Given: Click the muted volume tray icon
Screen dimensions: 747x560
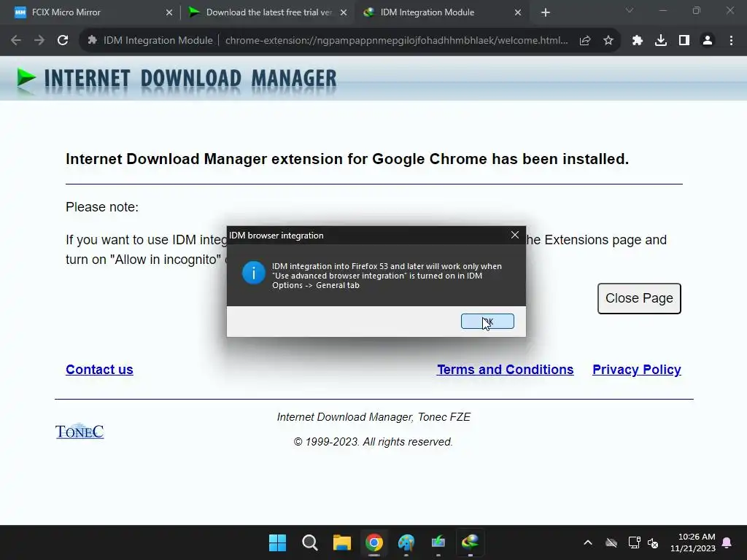Looking at the screenshot, I should (653, 542).
